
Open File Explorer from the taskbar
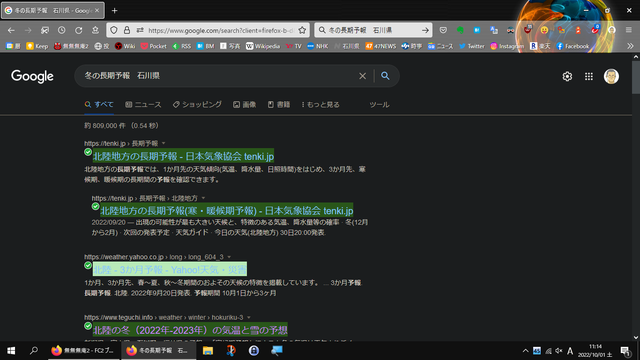[x=208, y=351]
